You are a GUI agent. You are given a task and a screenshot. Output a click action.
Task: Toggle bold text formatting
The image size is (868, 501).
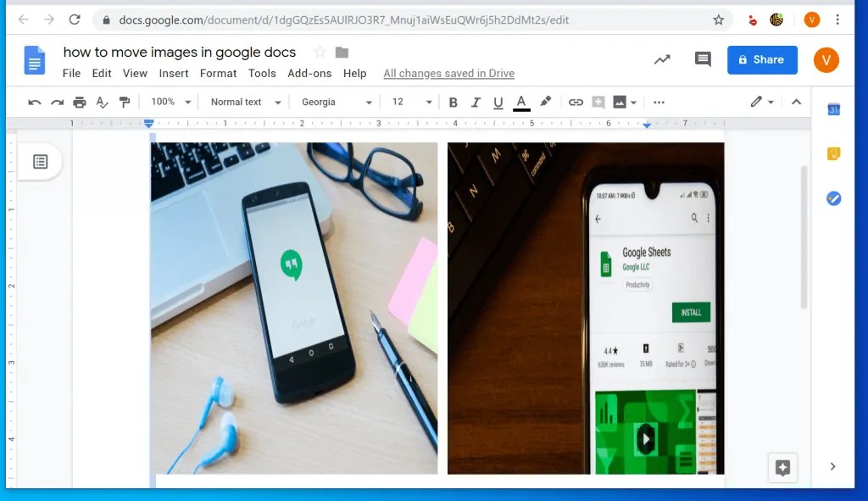tap(453, 102)
